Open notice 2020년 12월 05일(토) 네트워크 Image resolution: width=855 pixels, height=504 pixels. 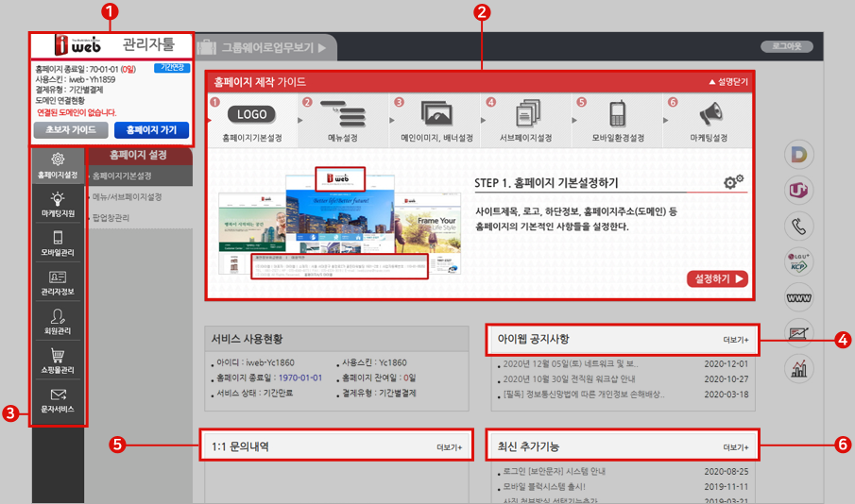pos(571,363)
